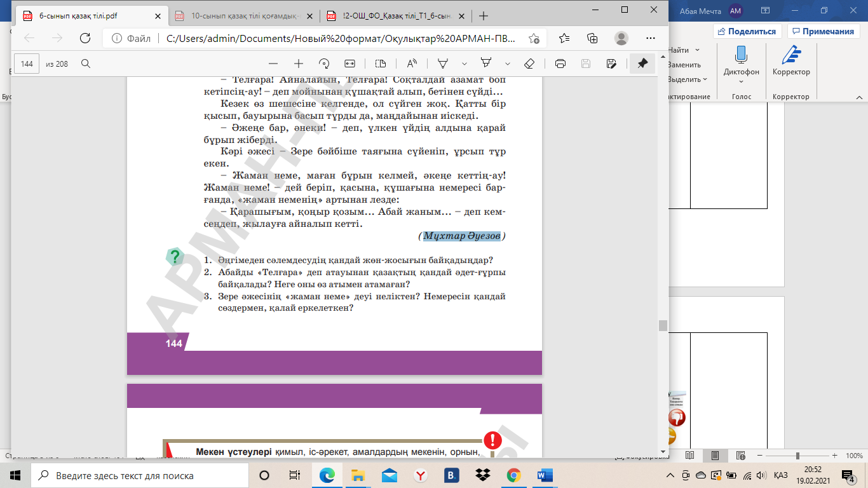This screenshot has height=488, width=868.
Task: Open Edge Settings and more menu
Action: (649, 38)
